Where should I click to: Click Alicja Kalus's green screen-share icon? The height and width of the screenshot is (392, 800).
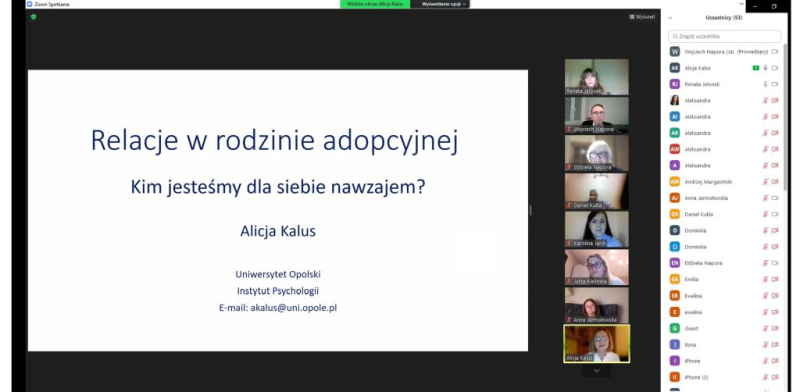[756, 68]
